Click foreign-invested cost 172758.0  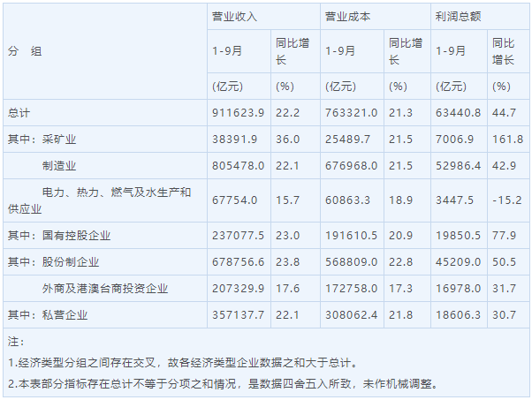(351, 288)
